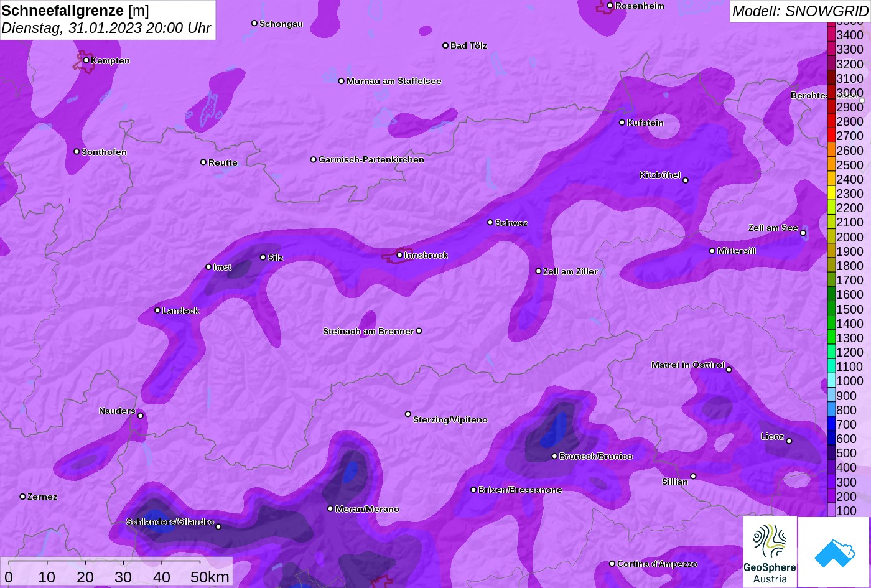Select the 100 m purple legend swatch
Image resolution: width=871 pixels, height=588 pixels.
[831, 511]
